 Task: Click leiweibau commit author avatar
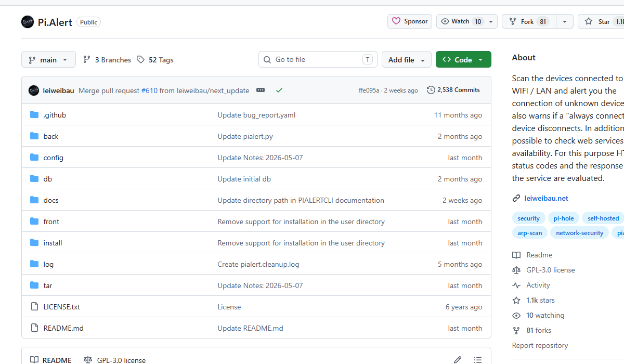pos(34,90)
